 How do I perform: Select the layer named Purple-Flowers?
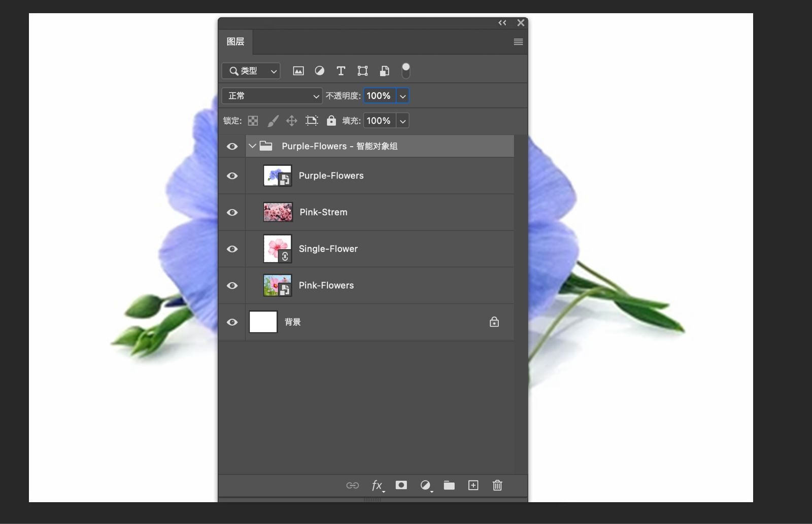click(331, 176)
